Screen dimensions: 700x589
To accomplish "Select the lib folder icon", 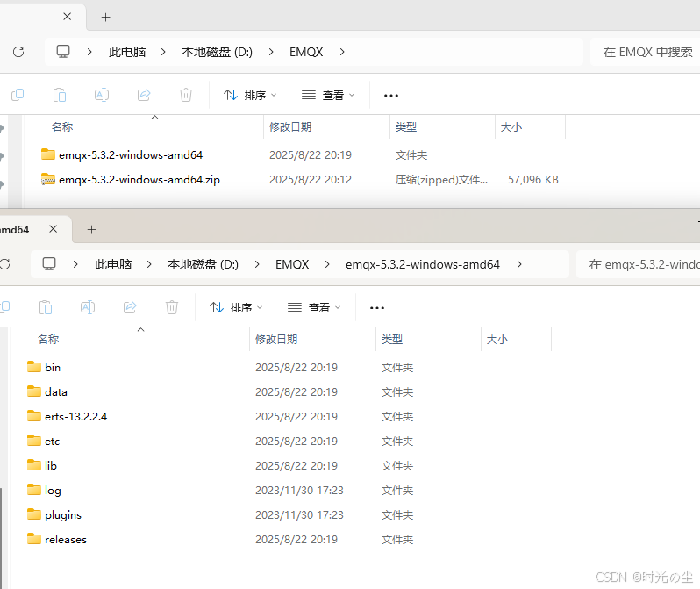I will (34, 465).
